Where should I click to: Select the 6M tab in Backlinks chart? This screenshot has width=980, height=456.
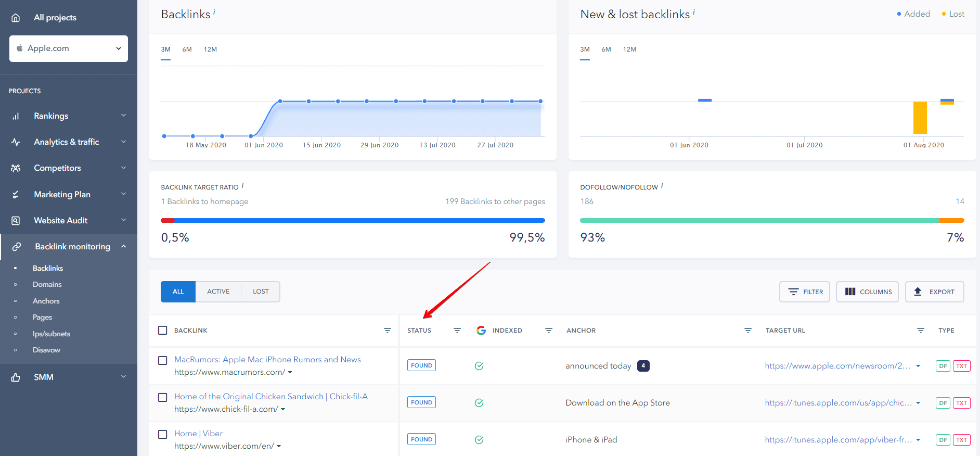pos(187,49)
